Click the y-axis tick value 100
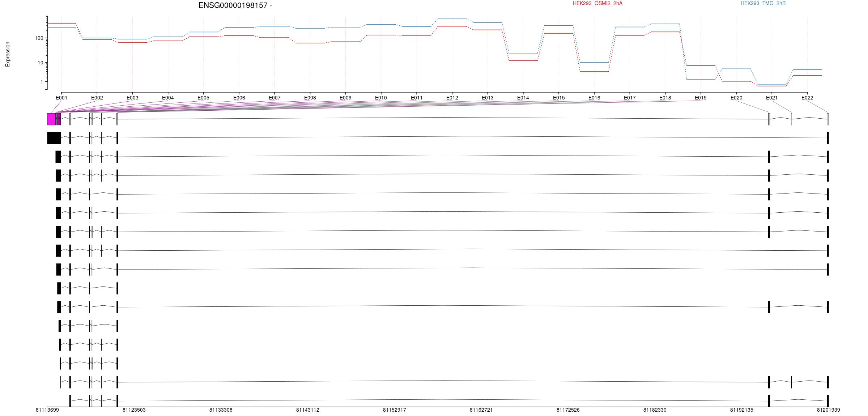Image resolution: width=868 pixels, height=416 pixels. pos(39,38)
